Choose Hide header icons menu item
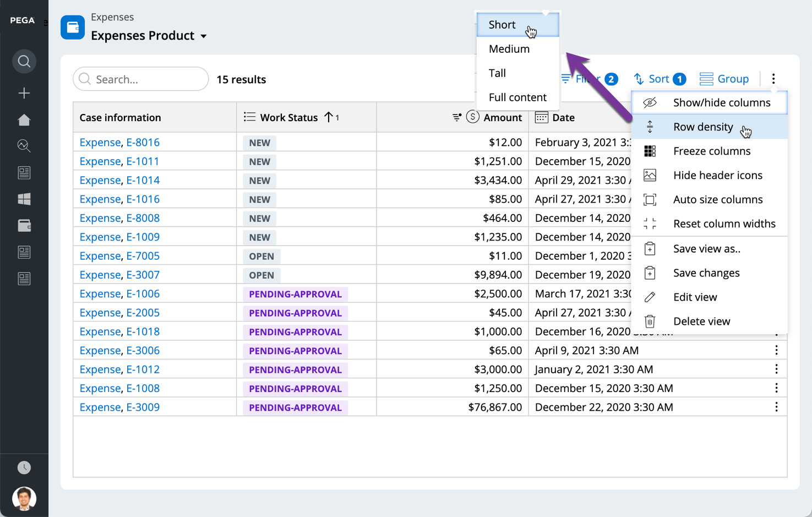Image resolution: width=812 pixels, height=517 pixels. [710, 175]
